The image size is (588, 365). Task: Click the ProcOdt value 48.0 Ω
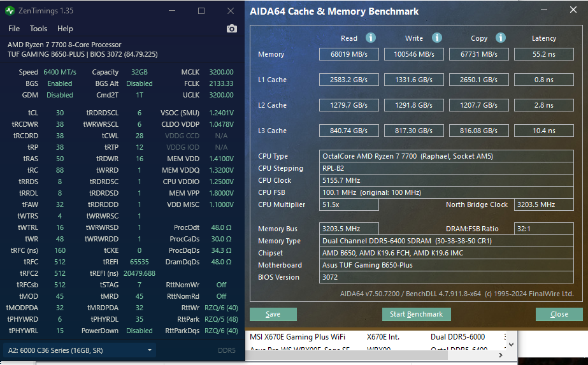[x=221, y=227]
